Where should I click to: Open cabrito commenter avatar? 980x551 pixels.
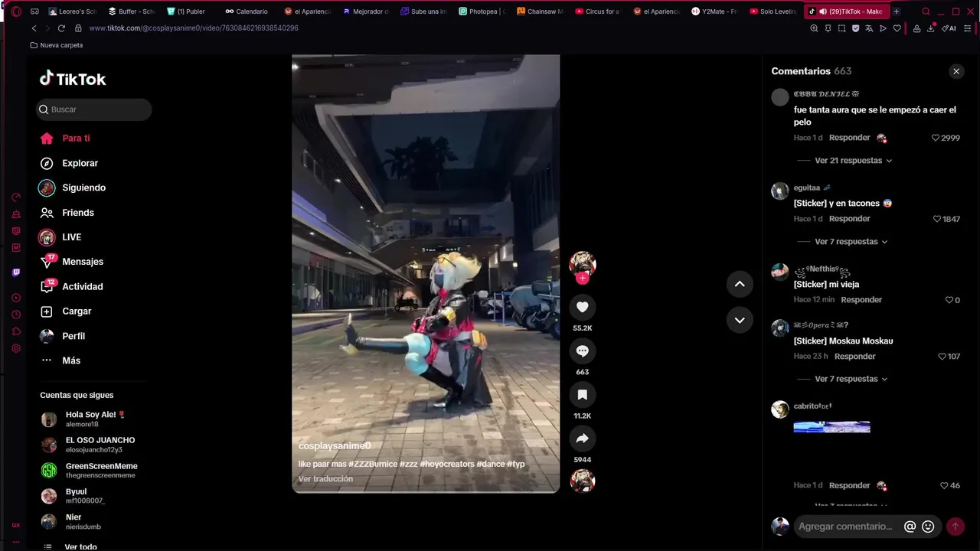(x=779, y=409)
